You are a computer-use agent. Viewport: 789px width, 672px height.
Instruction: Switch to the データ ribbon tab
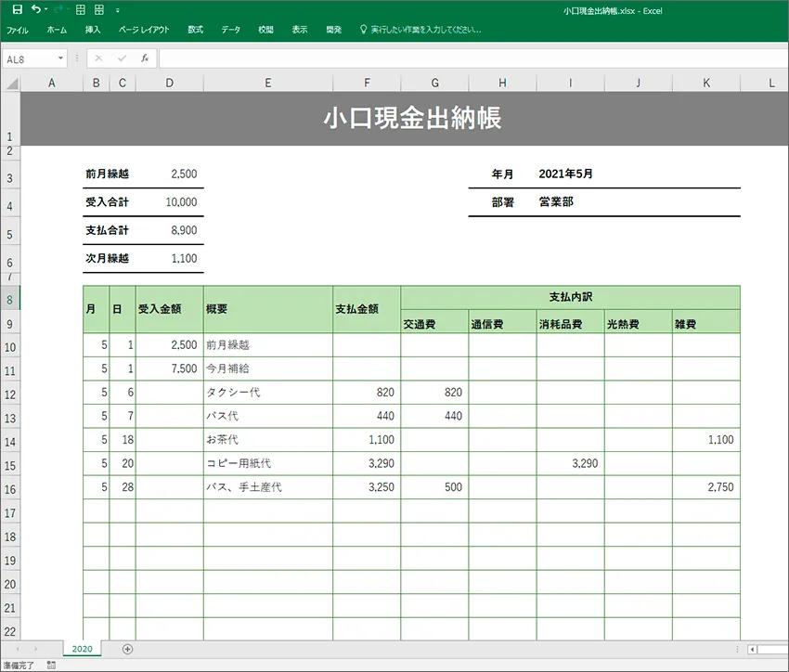point(229,29)
